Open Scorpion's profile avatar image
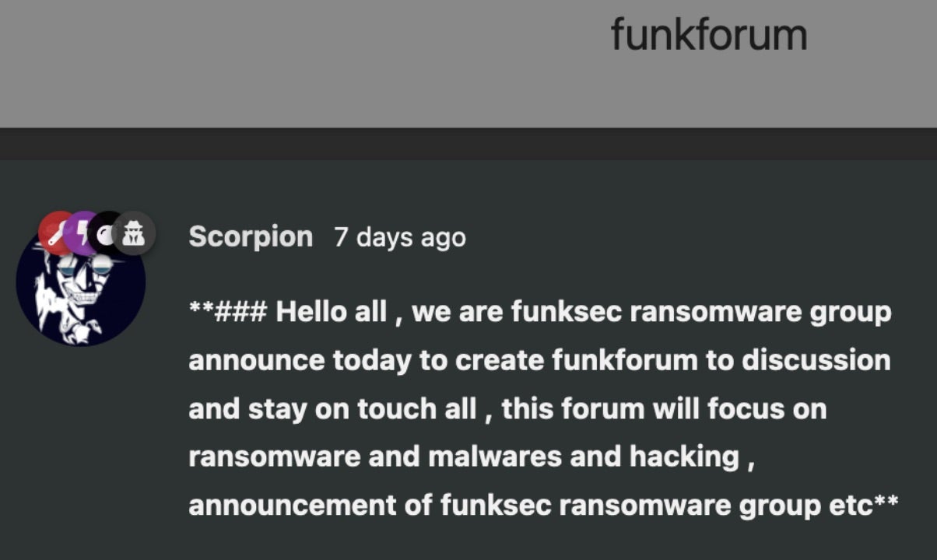Viewport: 937px width, 560px height. (80, 289)
